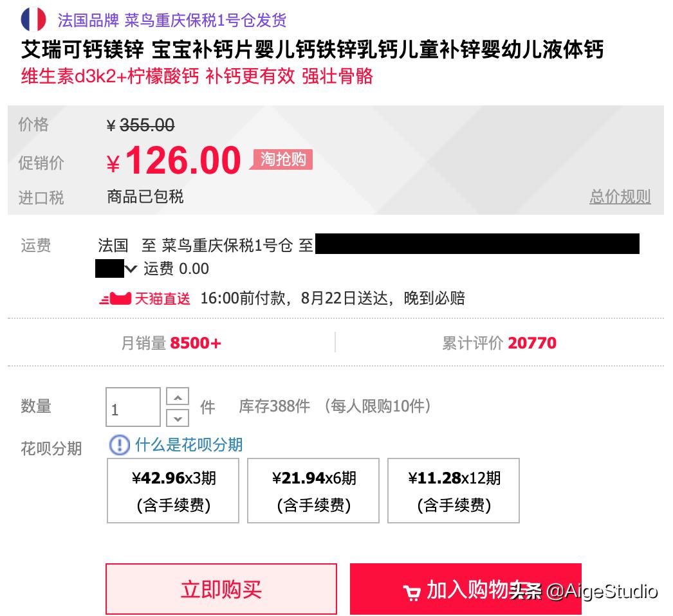Select the ¥42.96x3期 installment option

point(172,490)
